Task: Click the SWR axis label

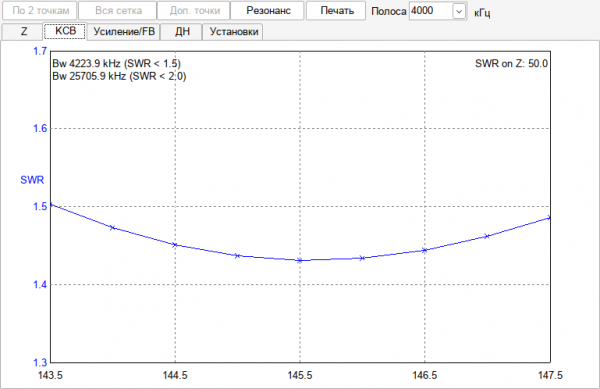Action: (x=32, y=180)
